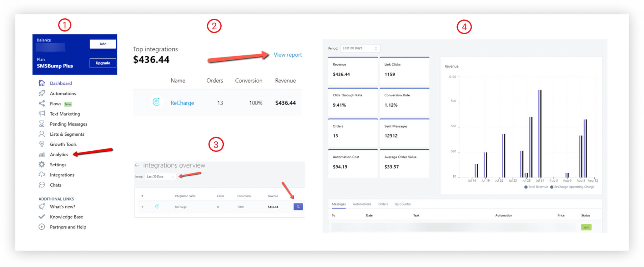Open the Automations menu item

pyautogui.click(x=63, y=93)
